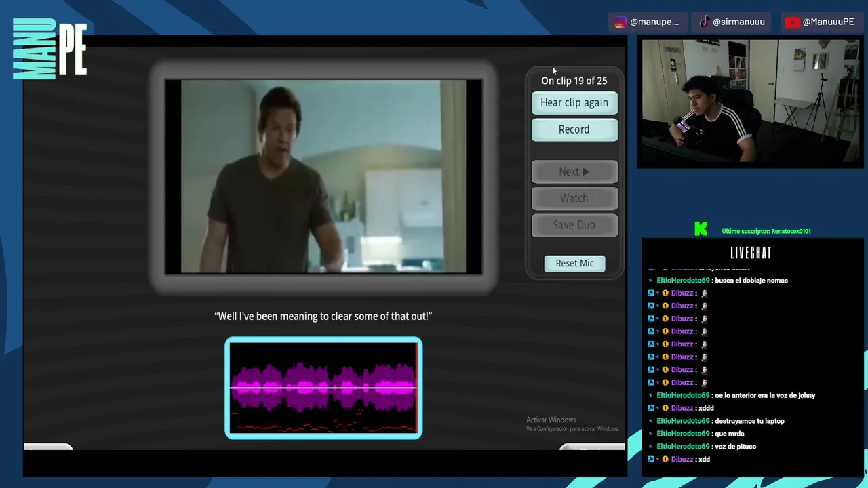Click the pink audio waveform display

tap(323, 388)
